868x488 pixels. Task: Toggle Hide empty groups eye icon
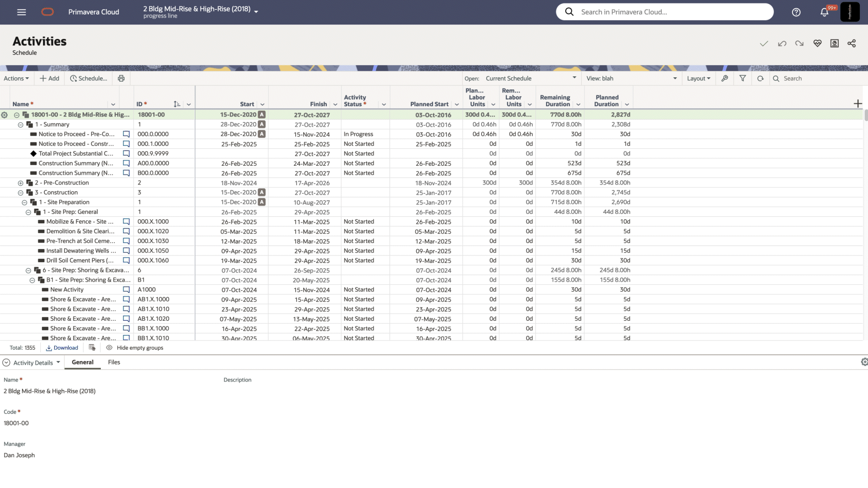(109, 347)
